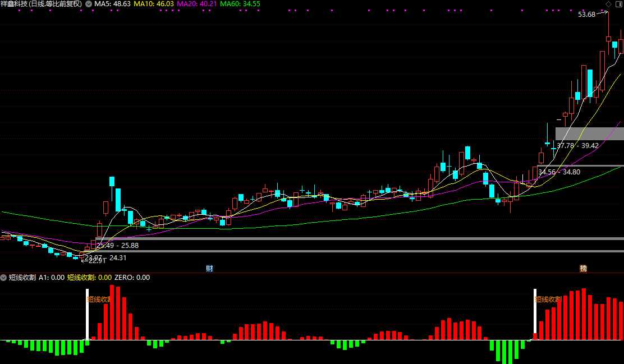Viewport: 624px width, 364px height.
Task: Click the 53.68 high price annotation
Action: [x=586, y=15]
